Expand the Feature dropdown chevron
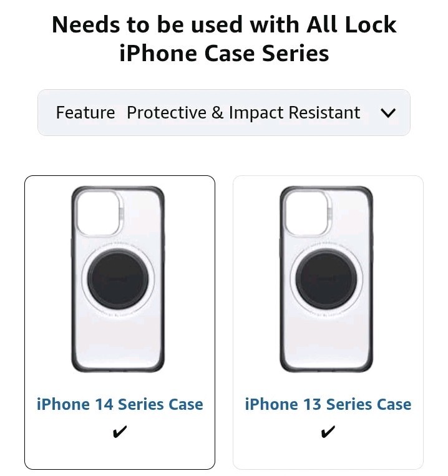 point(387,113)
